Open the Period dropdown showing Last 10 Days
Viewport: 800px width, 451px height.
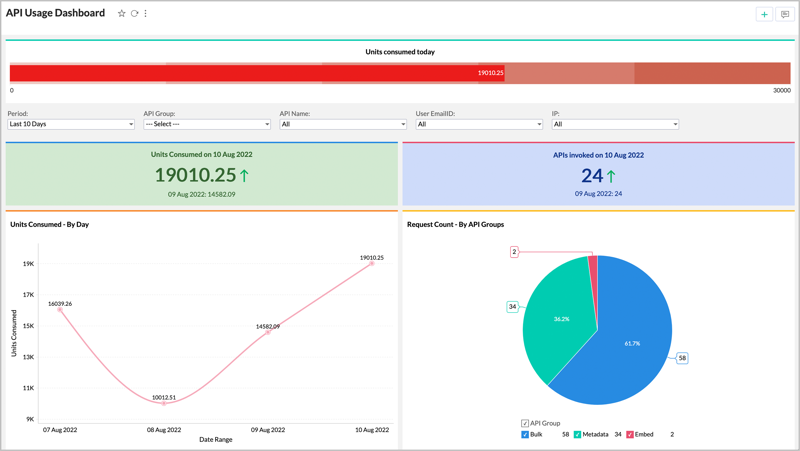[x=70, y=124]
